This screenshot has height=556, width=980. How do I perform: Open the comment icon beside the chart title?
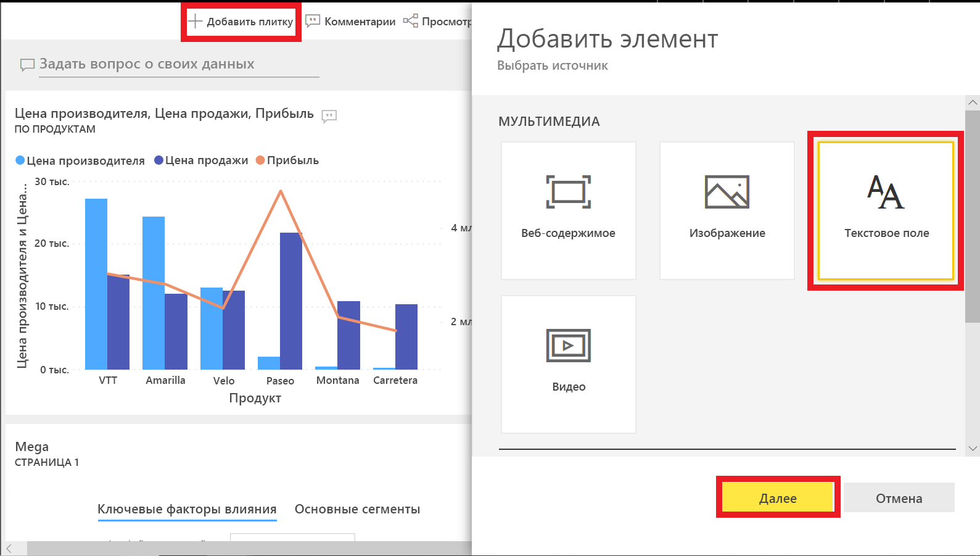[329, 115]
